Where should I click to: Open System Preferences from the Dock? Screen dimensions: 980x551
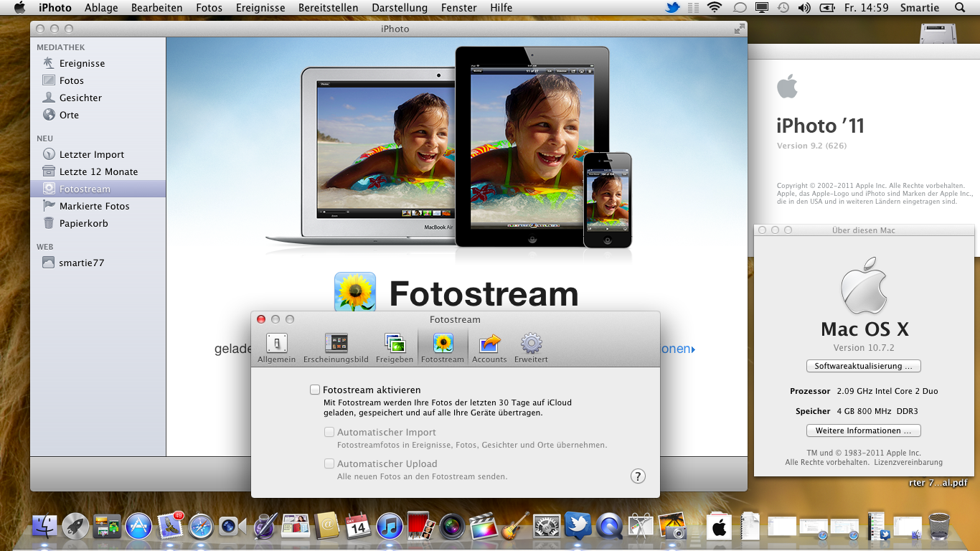[547, 527]
